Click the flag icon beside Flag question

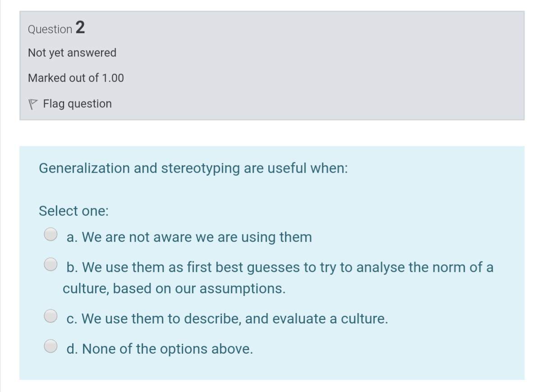pos(33,103)
